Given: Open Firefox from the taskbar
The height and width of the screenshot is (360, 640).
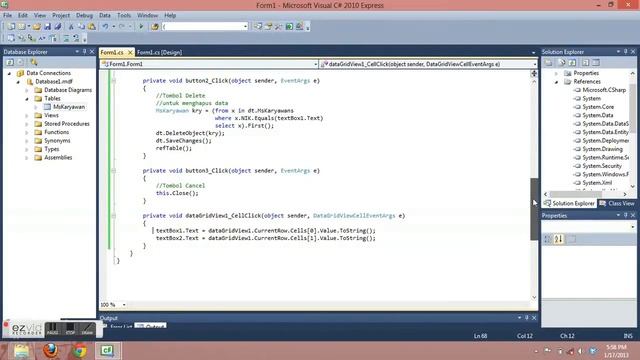Looking at the screenshot, I should 51,351.
